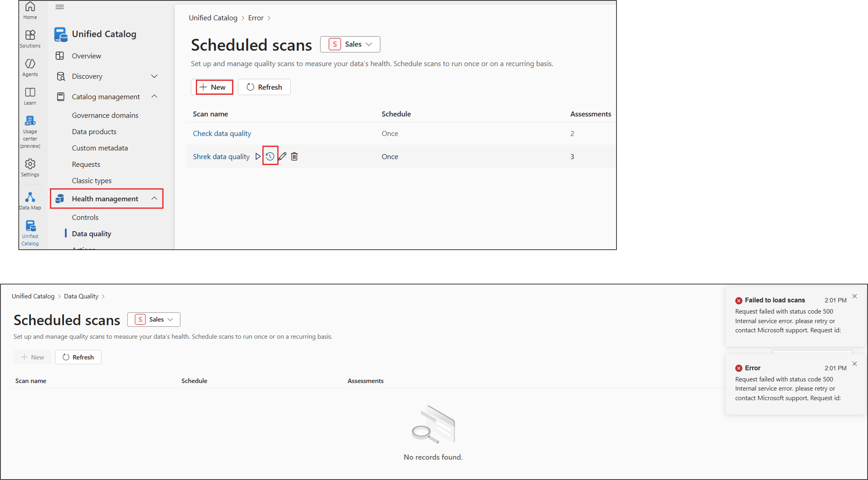
Task: Open Sales domain dropdown in top panel
Action: pos(350,44)
